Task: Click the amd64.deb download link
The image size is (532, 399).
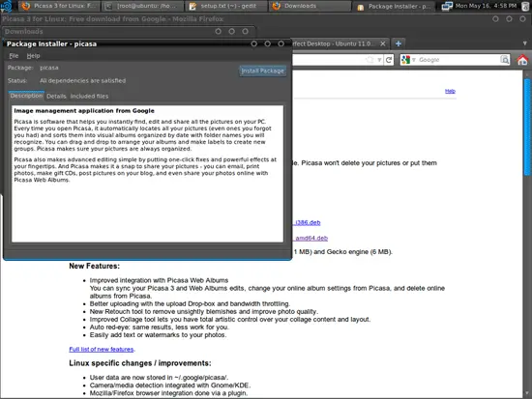Action: click(311, 239)
